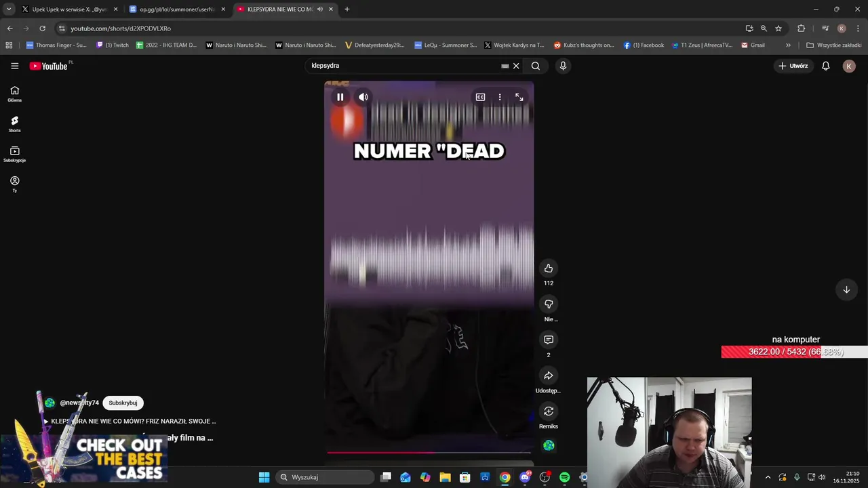Open the Wszystkie zakładki folder
This screenshot has width=868, height=488.
coord(833,45)
